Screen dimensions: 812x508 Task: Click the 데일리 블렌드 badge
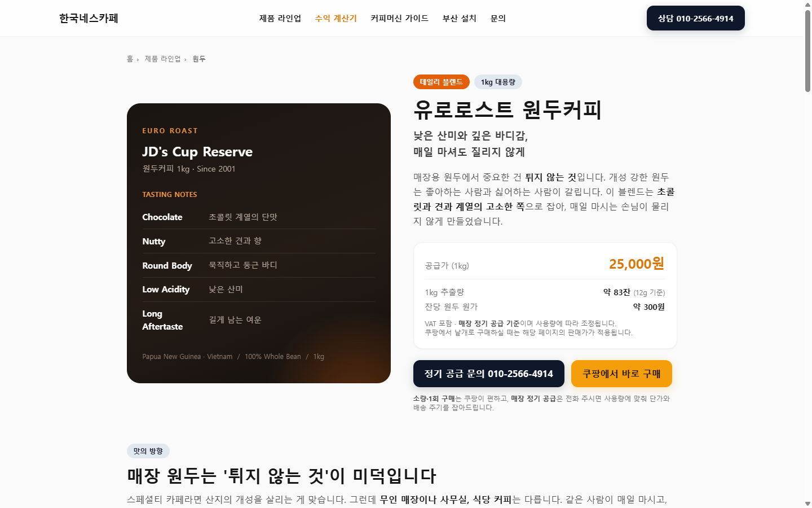tap(442, 82)
